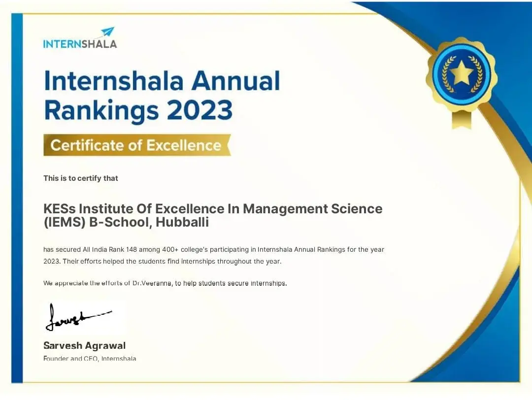Click the blue vertical bar on left edge
The height and width of the screenshot is (400, 532).
point(17,198)
